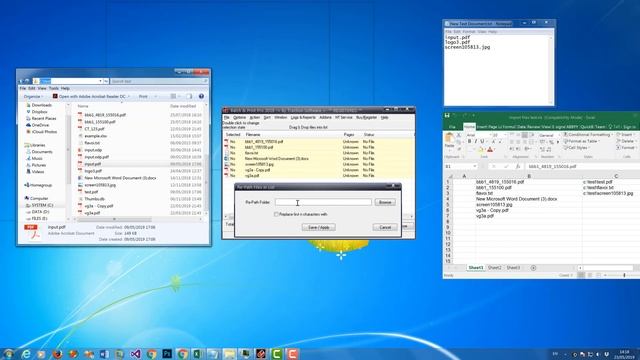This screenshot has width=640, height=360.
Task: Toggle Italic in the Excel ribbon
Action: (476, 141)
